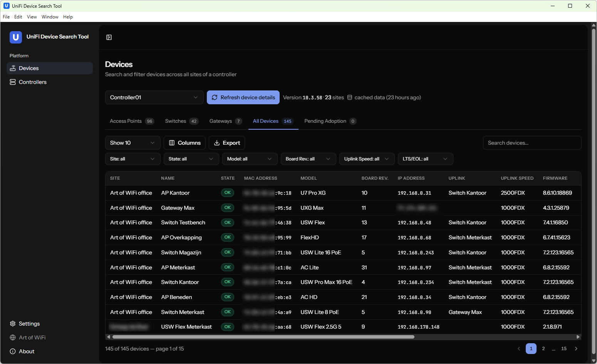Open the State filter dropdown
597x364 pixels.
pos(191,159)
